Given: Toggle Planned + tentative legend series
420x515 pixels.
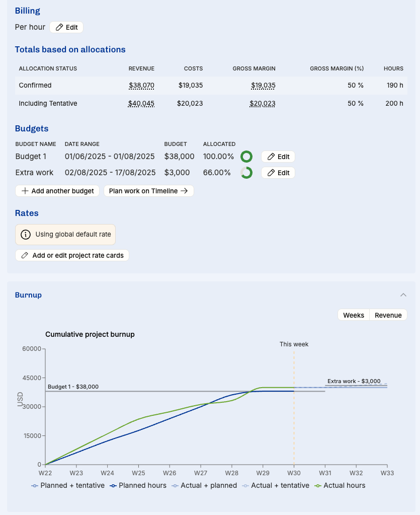Looking at the screenshot, I should click(x=68, y=486).
